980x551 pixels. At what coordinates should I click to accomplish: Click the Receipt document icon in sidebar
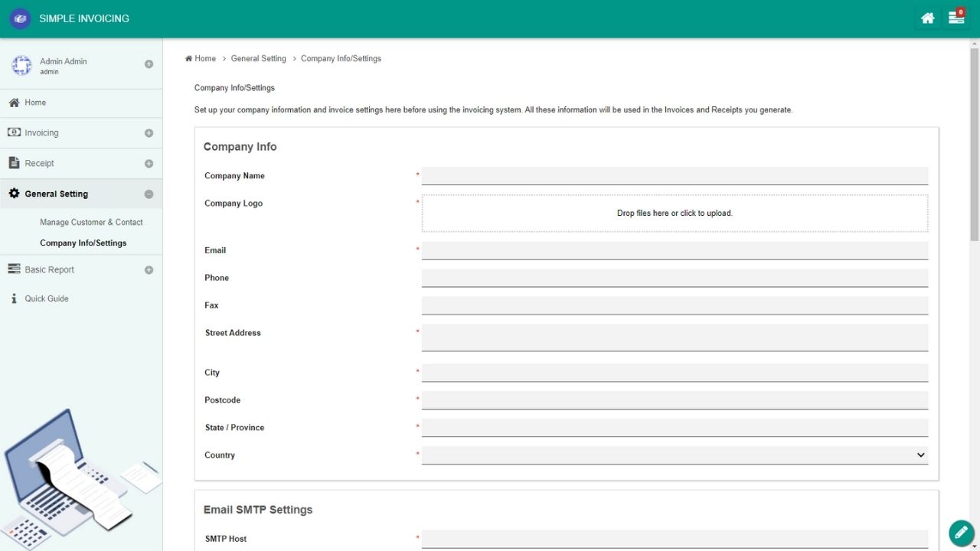[14, 163]
